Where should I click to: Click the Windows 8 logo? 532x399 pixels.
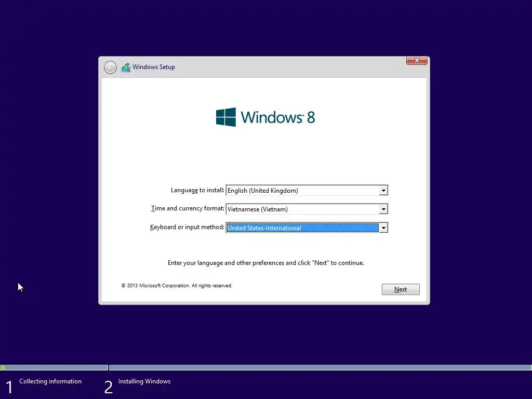click(x=265, y=117)
